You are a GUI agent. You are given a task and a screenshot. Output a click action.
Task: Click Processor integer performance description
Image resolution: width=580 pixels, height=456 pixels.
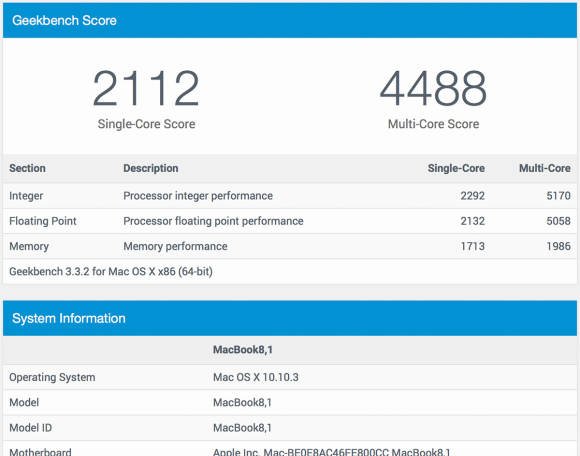(x=198, y=196)
